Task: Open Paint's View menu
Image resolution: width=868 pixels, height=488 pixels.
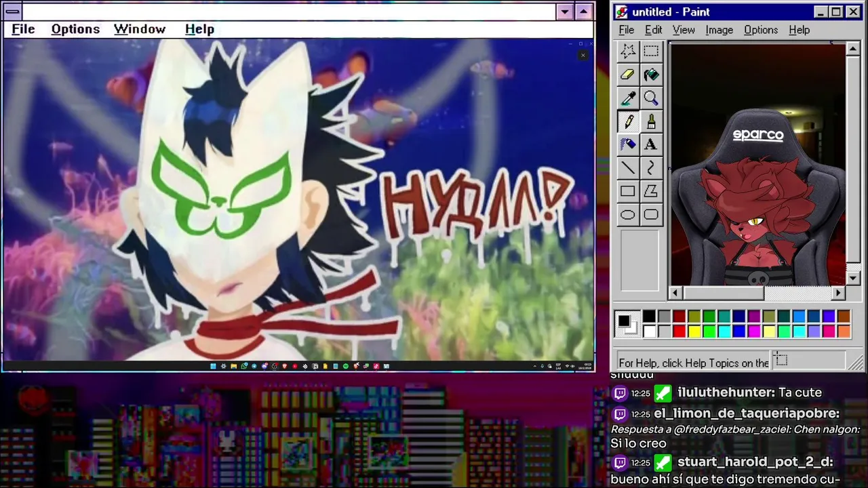Action: coord(684,30)
